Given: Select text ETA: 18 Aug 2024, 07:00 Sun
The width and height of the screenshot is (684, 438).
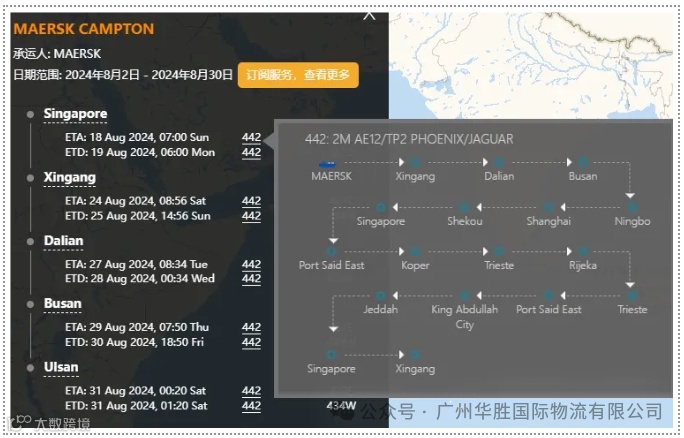Looking at the screenshot, I should [137, 137].
